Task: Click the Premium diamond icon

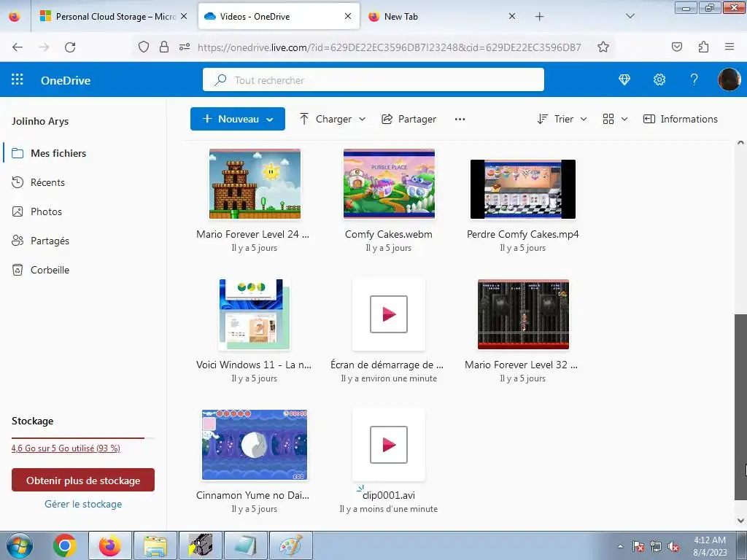Action: [x=624, y=79]
